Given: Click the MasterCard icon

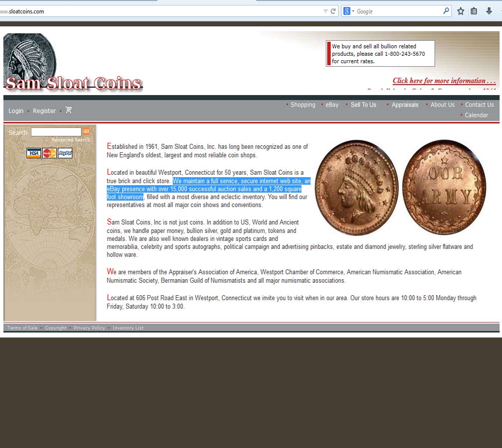Looking at the screenshot, I should (x=49, y=153).
